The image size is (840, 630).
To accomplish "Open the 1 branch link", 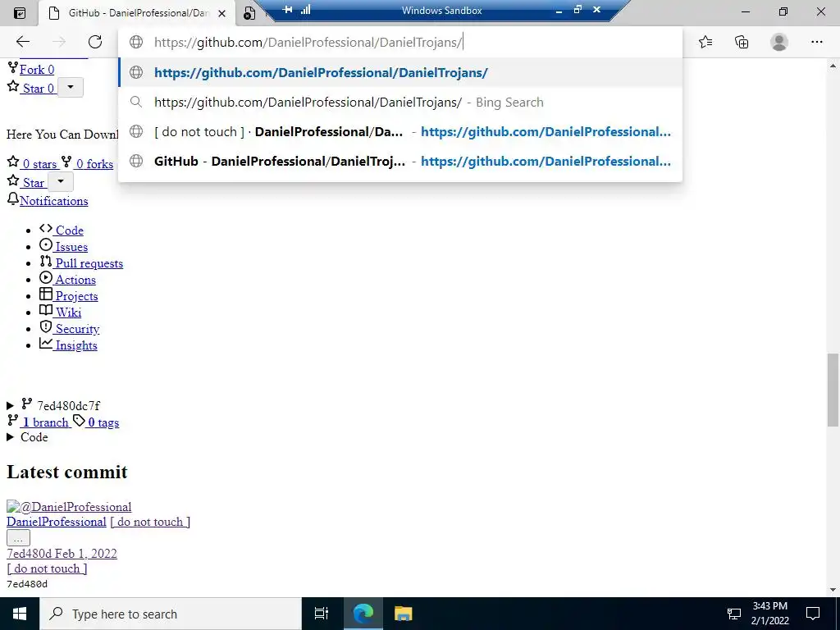I will tap(45, 422).
